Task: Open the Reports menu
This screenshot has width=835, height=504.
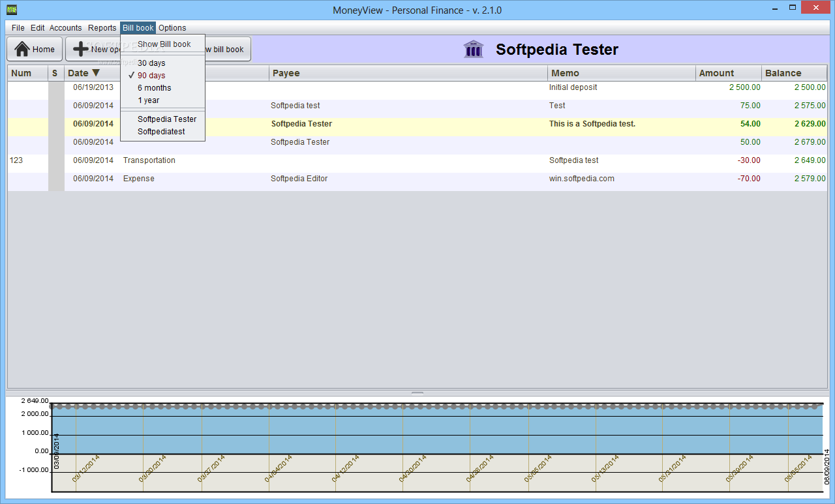Action: tap(102, 28)
